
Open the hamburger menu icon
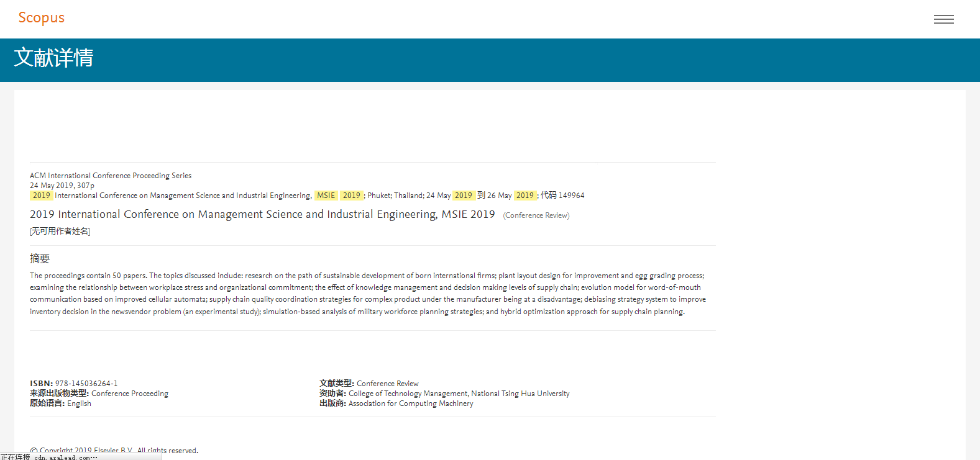click(943, 19)
